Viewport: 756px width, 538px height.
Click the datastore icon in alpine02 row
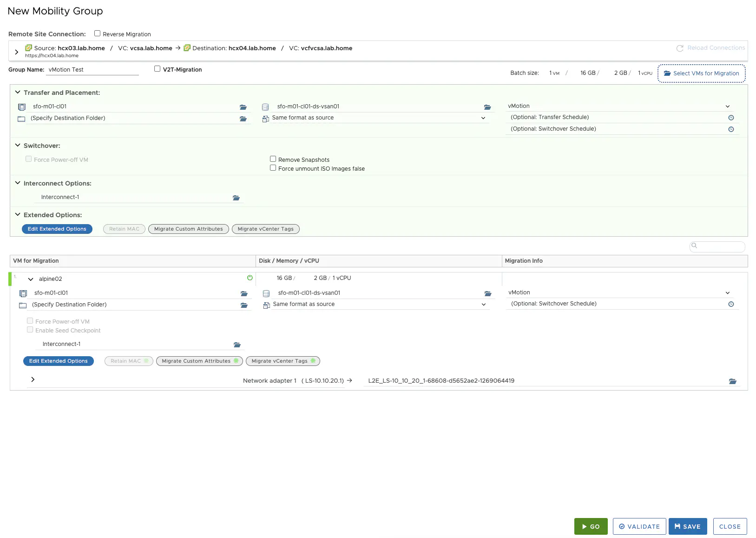266,293
